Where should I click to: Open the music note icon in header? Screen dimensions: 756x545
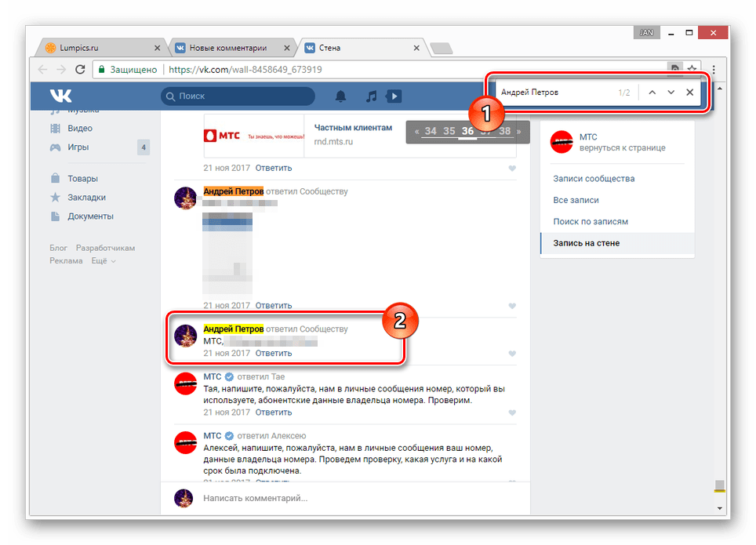click(x=371, y=96)
